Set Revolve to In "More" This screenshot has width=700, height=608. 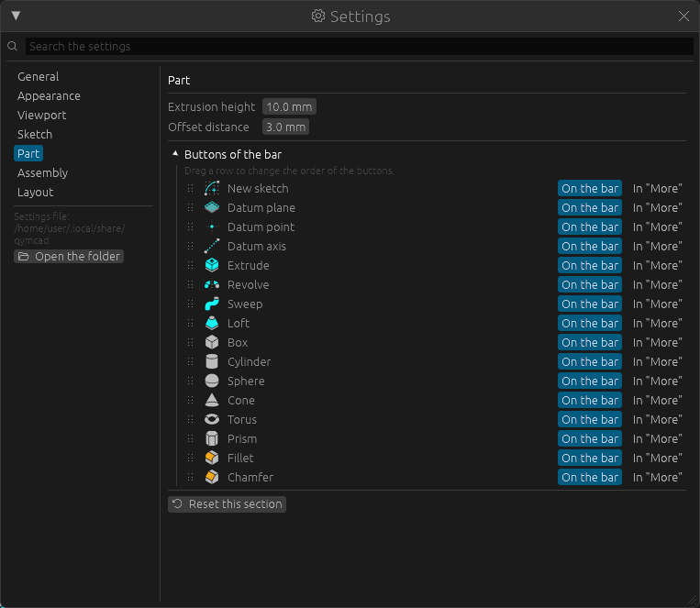coord(657,284)
